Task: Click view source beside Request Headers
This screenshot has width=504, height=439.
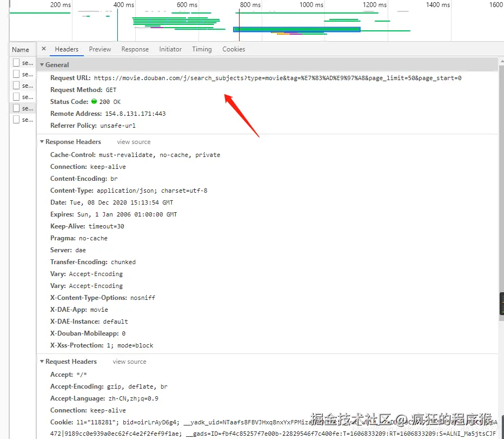Action: (130, 362)
